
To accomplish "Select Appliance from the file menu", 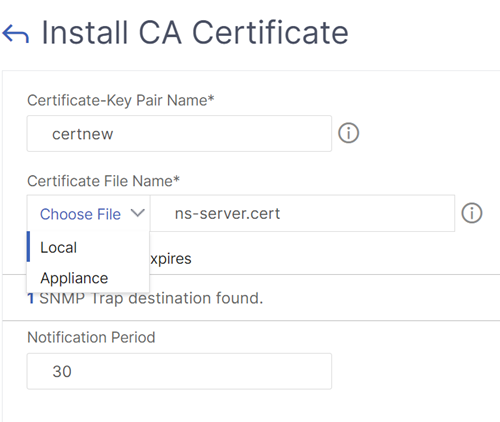I will 88,278.
